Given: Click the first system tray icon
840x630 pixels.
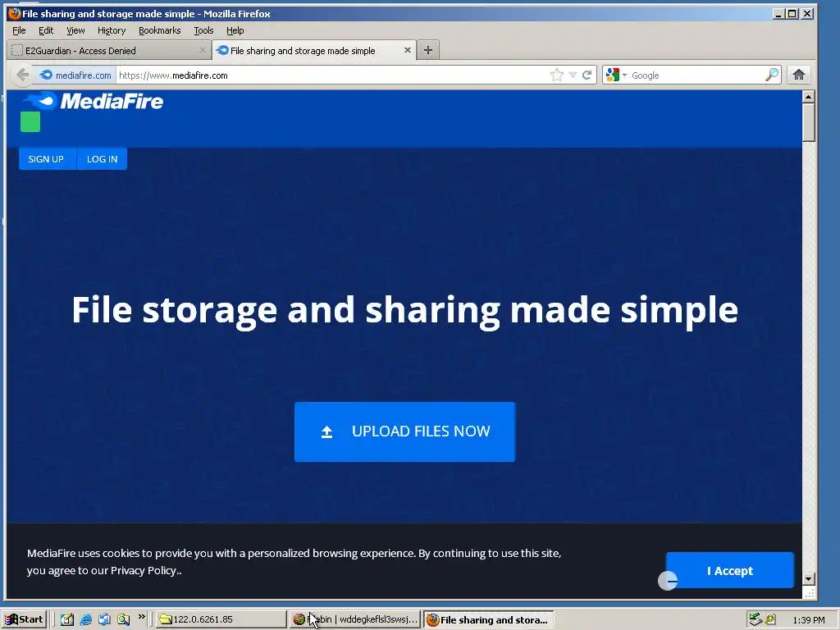Looking at the screenshot, I should pos(756,619).
